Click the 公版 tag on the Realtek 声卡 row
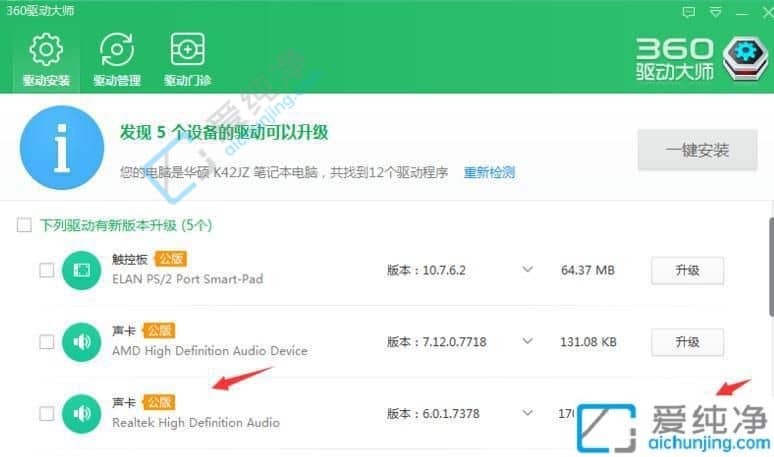774x457 pixels. tap(159, 402)
